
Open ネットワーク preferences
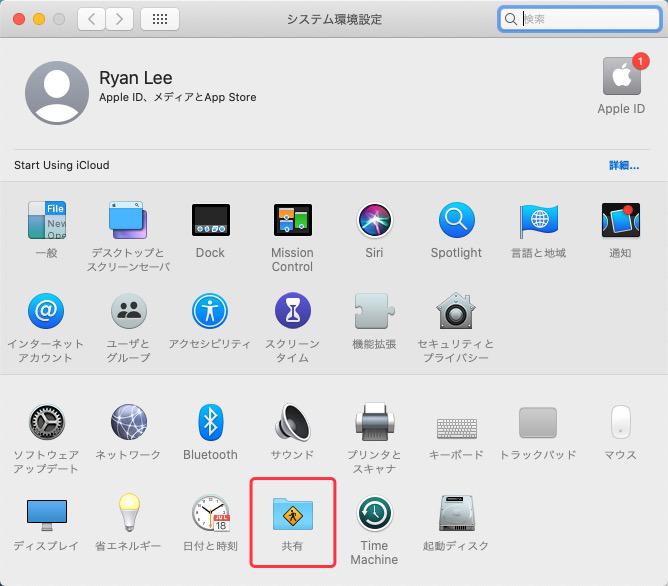pyautogui.click(x=129, y=422)
